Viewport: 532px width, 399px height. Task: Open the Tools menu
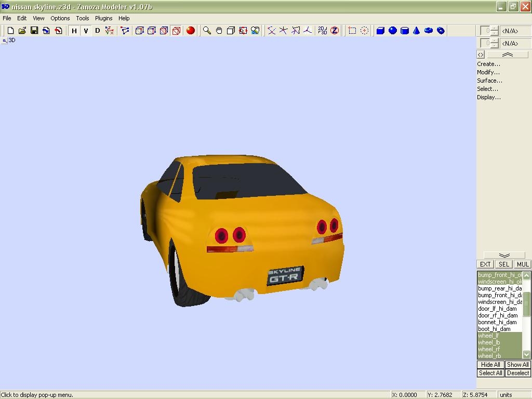[x=83, y=18]
